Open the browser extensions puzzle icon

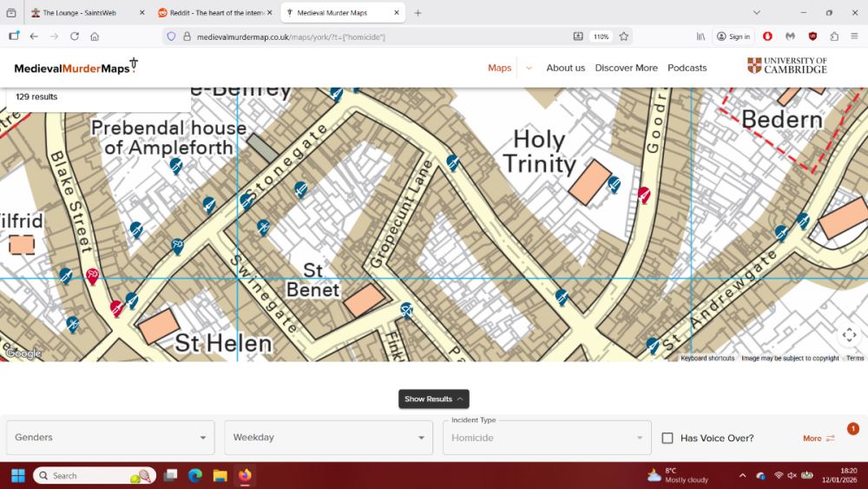pyautogui.click(x=834, y=36)
